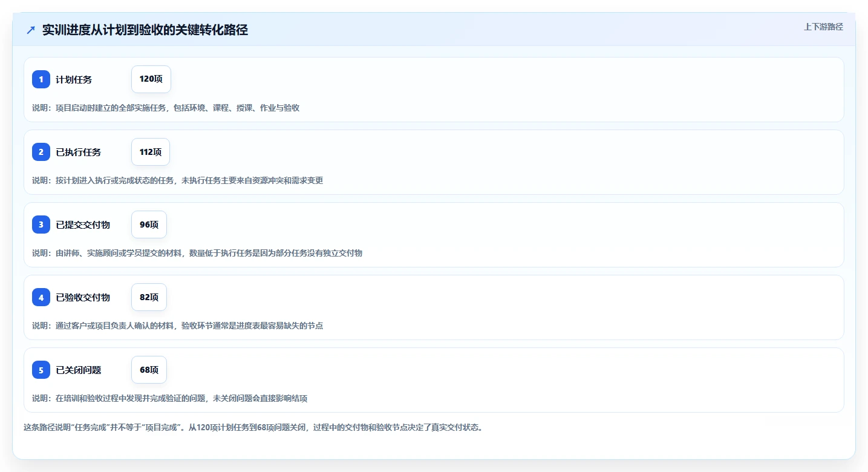Viewport: 868px width, 472px height.
Task: Click the description starting 说明:按计划进入执行或完成状态
Action: point(178,180)
